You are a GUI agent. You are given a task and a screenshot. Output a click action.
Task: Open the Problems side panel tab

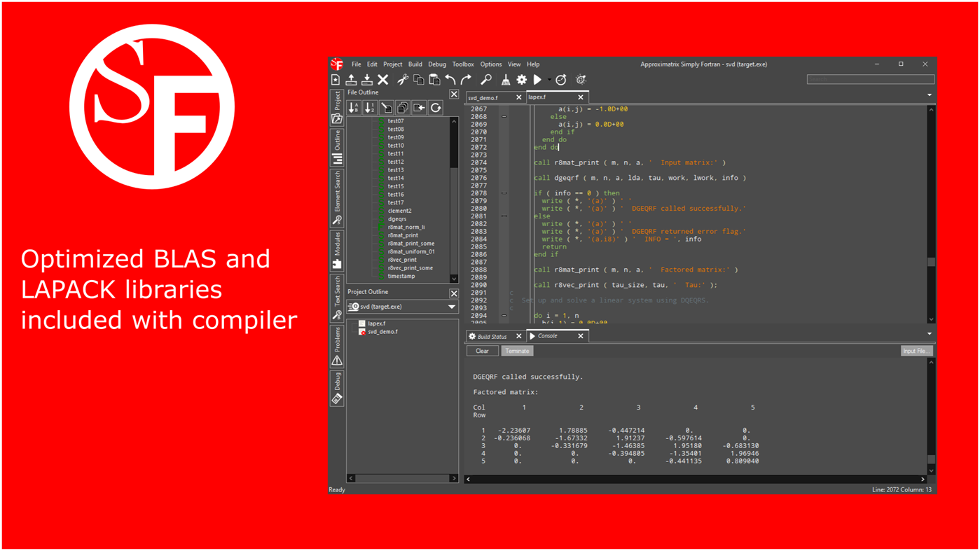(x=337, y=347)
